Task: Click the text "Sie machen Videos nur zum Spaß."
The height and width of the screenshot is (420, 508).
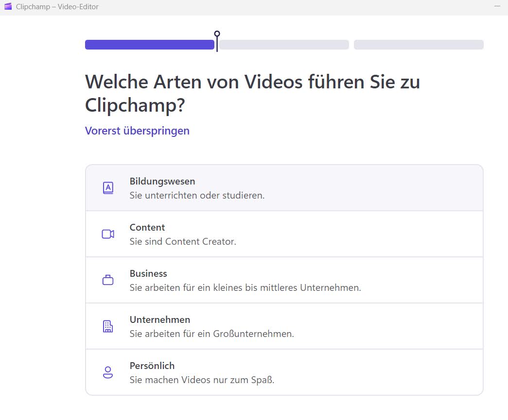Action: tap(202, 380)
